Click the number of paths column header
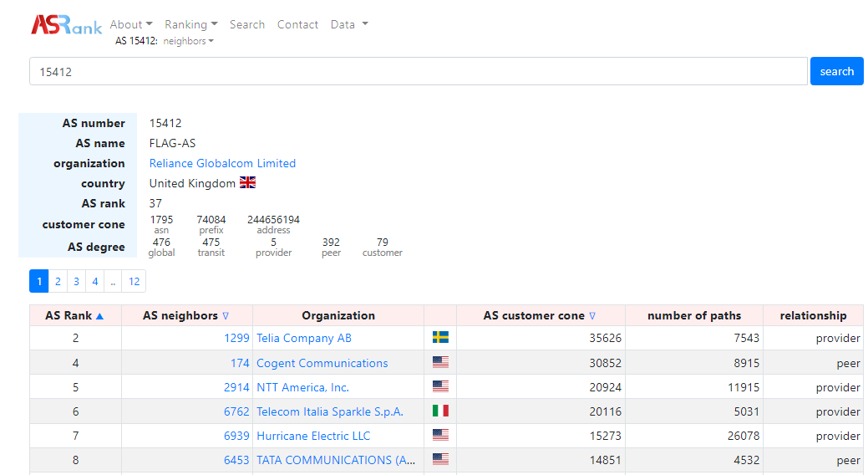 tap(694, 315)
